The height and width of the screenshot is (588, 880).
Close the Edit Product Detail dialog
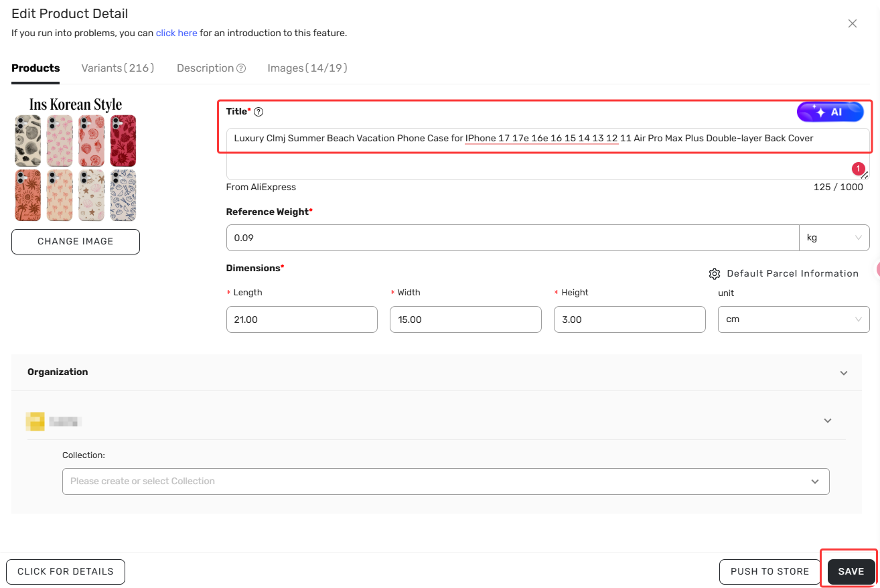click(853, 23)
